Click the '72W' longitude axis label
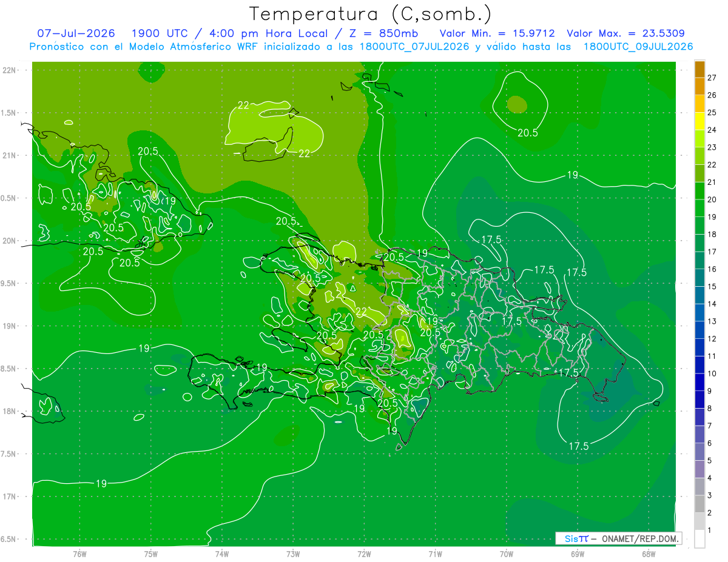Screen dimensions: 728x562 pyautogui.click(x=365, y=554)
